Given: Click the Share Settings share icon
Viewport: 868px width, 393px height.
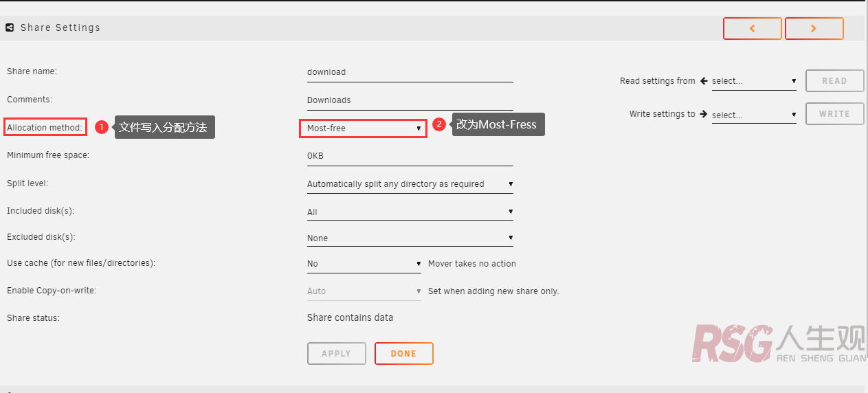Looking at the screenshot, I should [10, 28].
